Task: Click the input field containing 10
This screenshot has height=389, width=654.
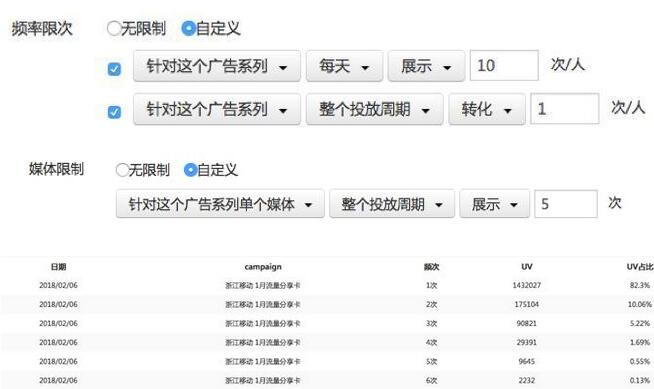Action: (x=504, y=65)
